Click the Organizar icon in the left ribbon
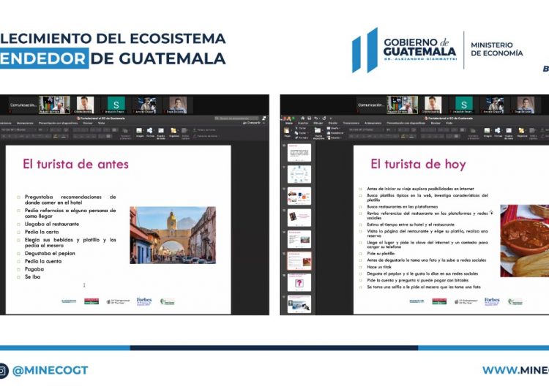549x392 pixels. pyautogui.click(x=173, y=132)
